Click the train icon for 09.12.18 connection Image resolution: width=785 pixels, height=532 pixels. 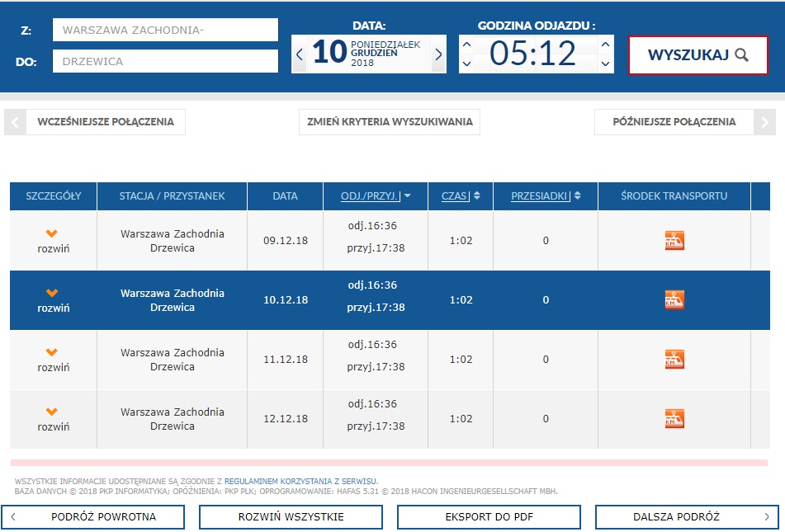(x=674, y=241)
